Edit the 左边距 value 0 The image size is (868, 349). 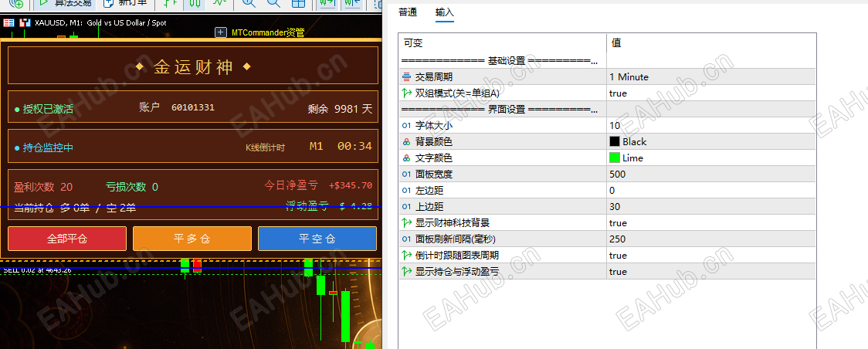point(711,190)
